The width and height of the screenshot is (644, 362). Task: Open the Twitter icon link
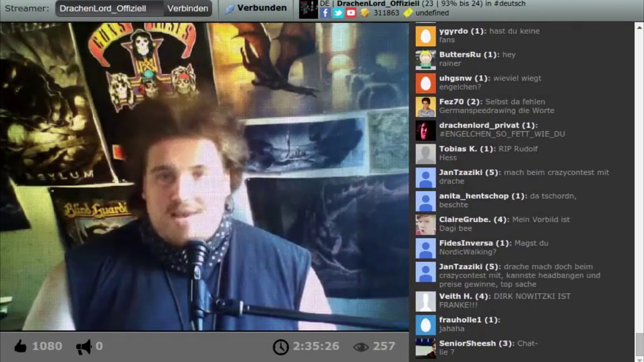tap(338, 13)
